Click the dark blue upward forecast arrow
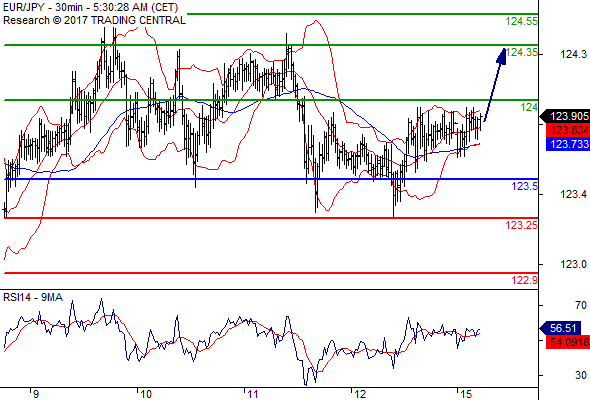 click(x=495, y=84)
